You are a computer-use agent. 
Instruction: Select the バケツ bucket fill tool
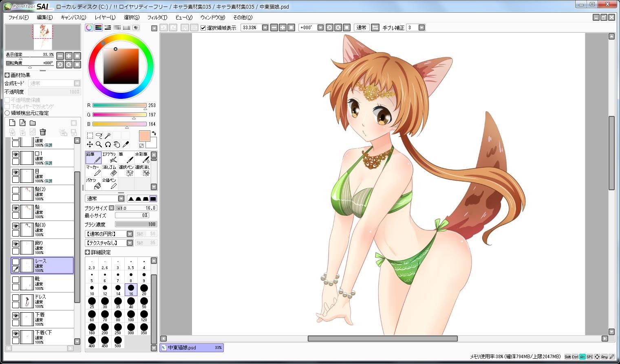tap(93, 184)
